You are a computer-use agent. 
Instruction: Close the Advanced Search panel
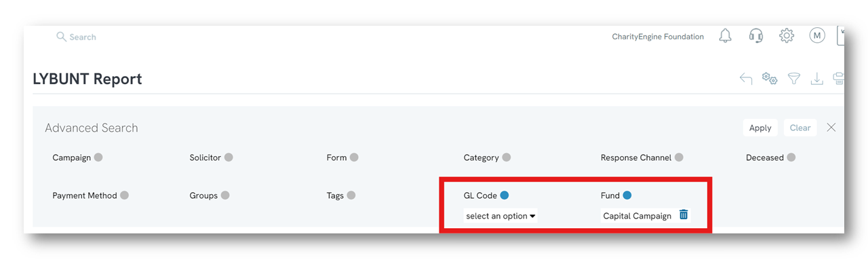tap(831, 128)
